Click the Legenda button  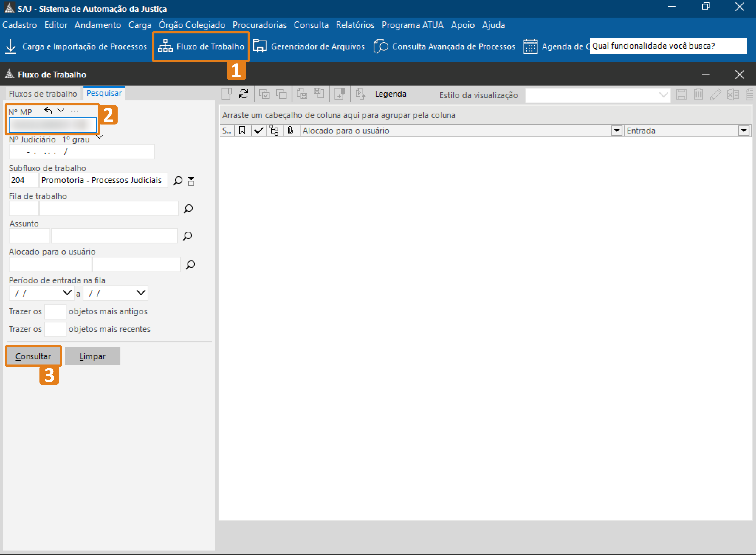[391, 94]
